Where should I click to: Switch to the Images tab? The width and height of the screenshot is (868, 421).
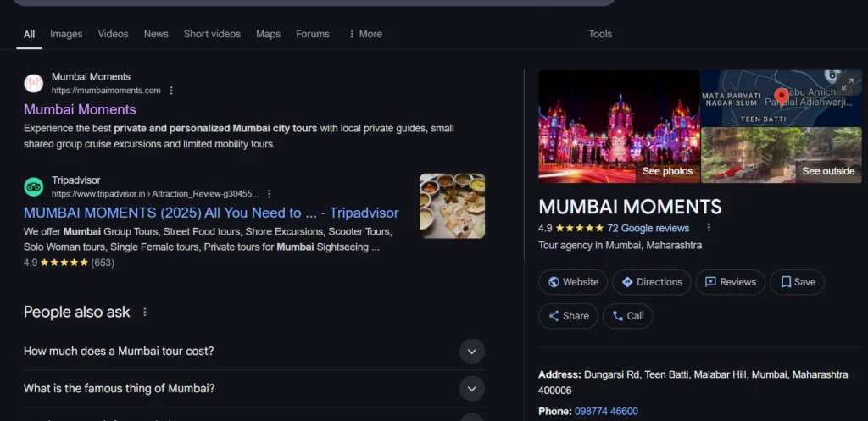click(x=66, y=34)
